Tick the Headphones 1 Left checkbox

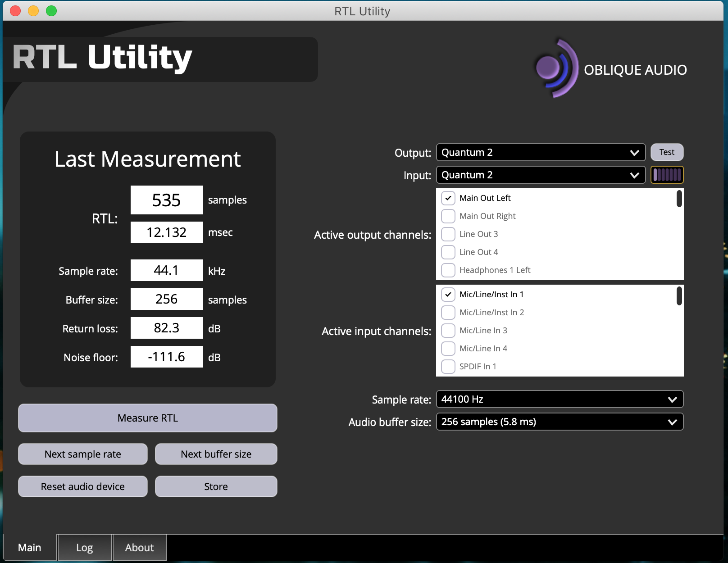coord(448,270)
